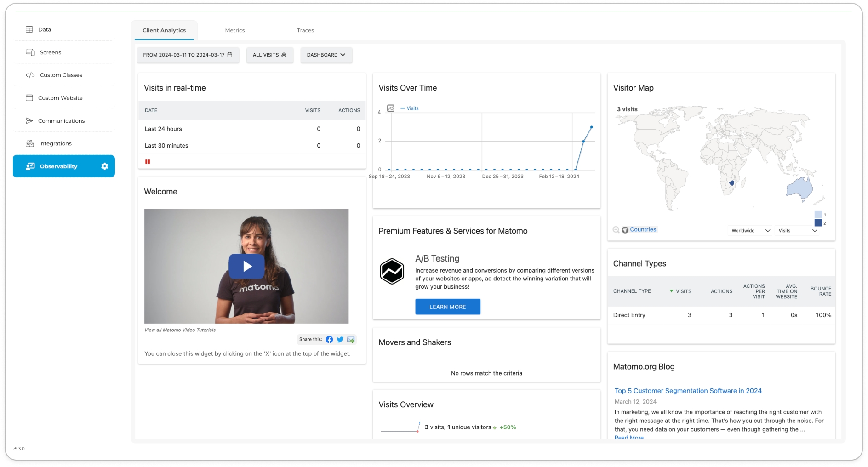This screenshot has width=868, height=467.
Task: Open the date range picker
Action: click(188, 55)
